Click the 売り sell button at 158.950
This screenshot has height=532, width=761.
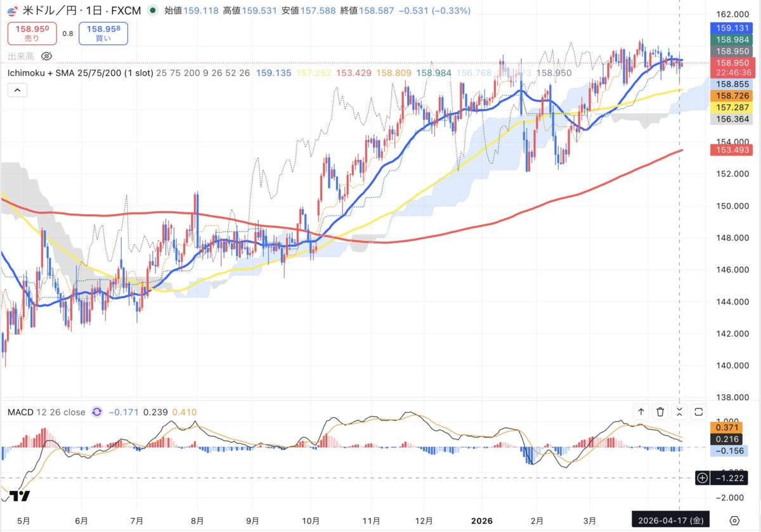(x=32, y=34)
